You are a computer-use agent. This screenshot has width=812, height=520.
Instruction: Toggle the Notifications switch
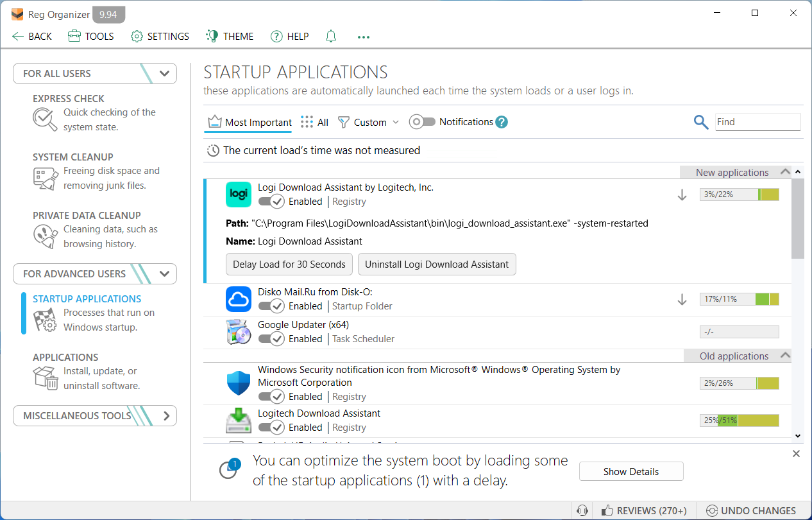coord(422,122)
